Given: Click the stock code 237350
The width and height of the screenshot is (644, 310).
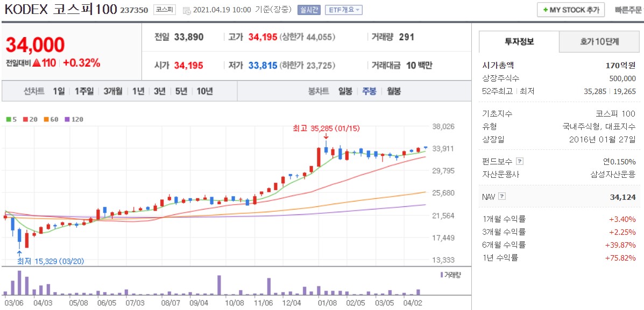Looking at the screenshot, I should (x=134, y=10).
